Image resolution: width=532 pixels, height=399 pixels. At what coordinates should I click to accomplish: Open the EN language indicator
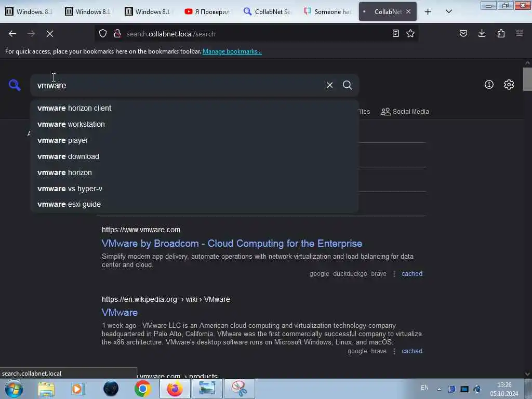(424, 388)
